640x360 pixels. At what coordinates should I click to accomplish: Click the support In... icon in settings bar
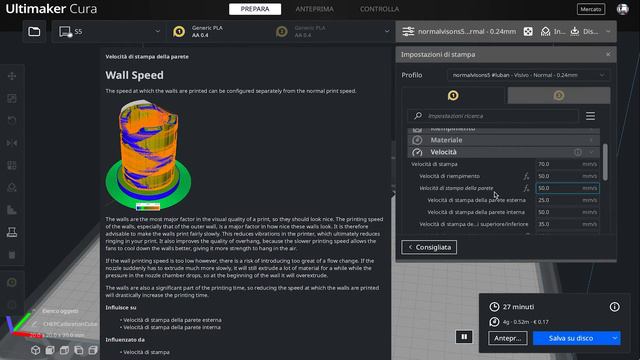point(545,31)
